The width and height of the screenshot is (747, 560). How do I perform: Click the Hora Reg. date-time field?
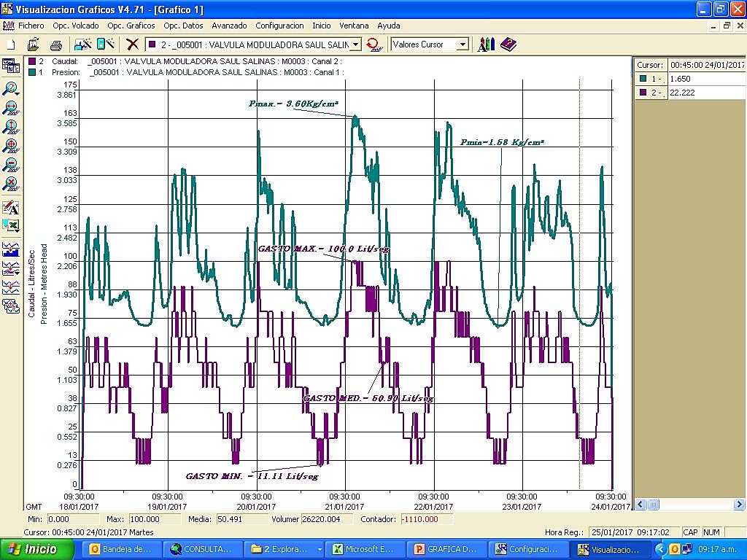click(x=635, y=532)
